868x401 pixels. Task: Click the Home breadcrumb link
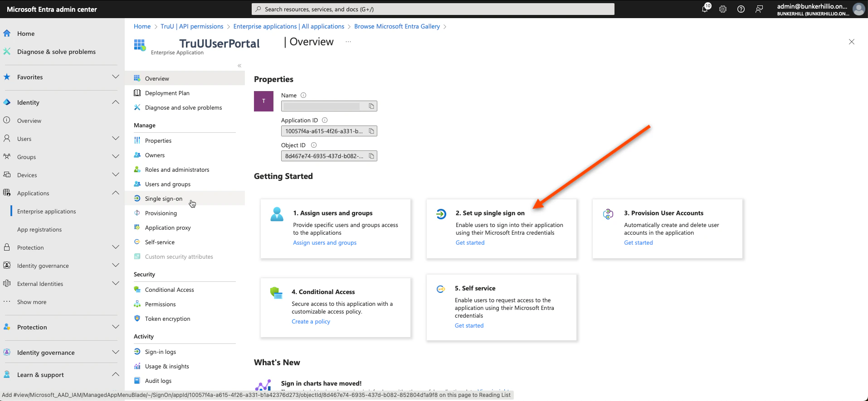(142, 26)
